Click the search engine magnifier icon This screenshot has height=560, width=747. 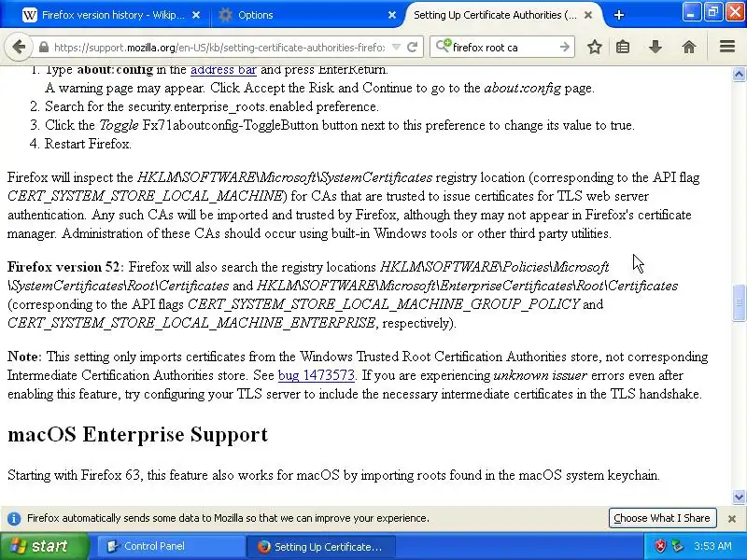click(443, 46)
